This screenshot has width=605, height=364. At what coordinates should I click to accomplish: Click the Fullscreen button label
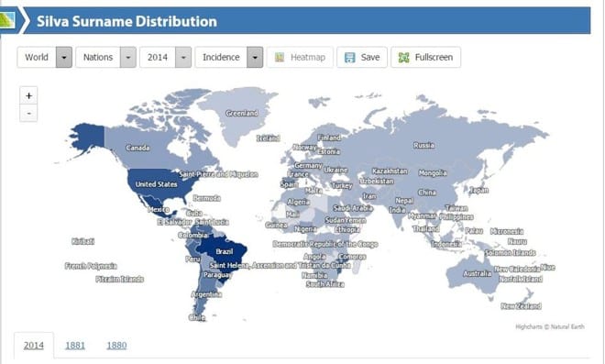click(x=434, y=57)
